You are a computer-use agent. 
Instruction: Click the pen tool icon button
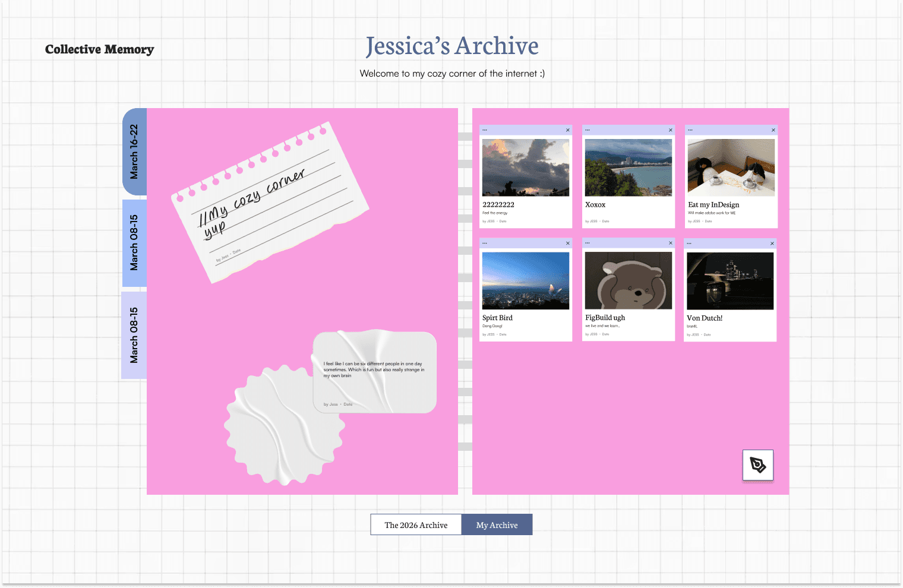[x=757, y=465]
